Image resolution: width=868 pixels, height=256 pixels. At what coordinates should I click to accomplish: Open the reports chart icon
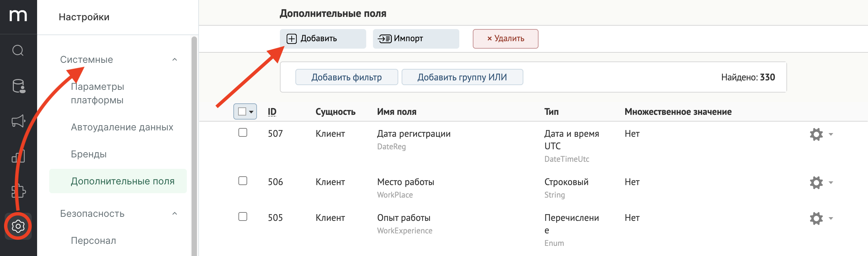point(19,156)
